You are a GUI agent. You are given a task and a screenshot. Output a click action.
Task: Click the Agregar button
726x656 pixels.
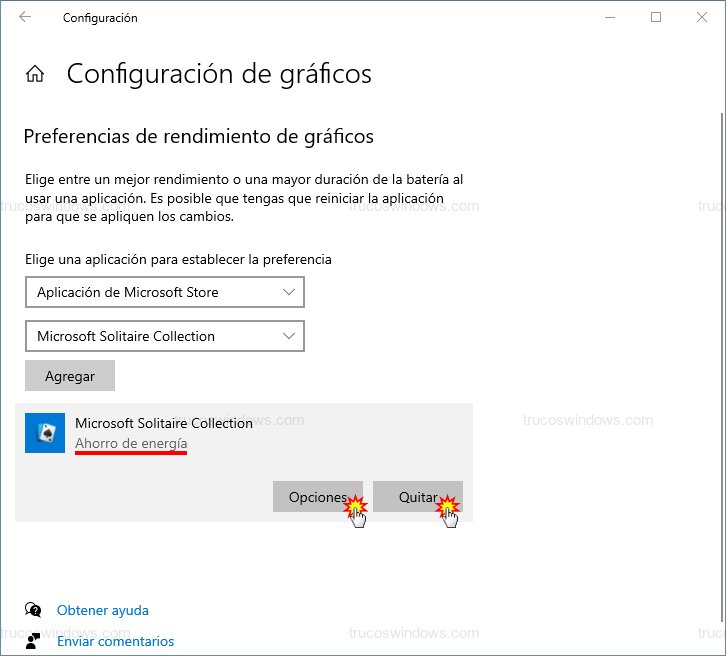70,376
